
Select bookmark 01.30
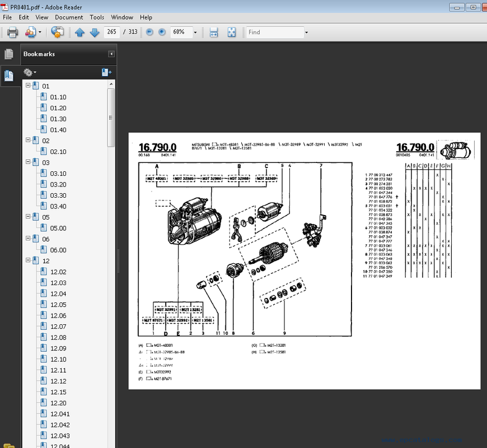pyautogui.click(x=58, y=119)
